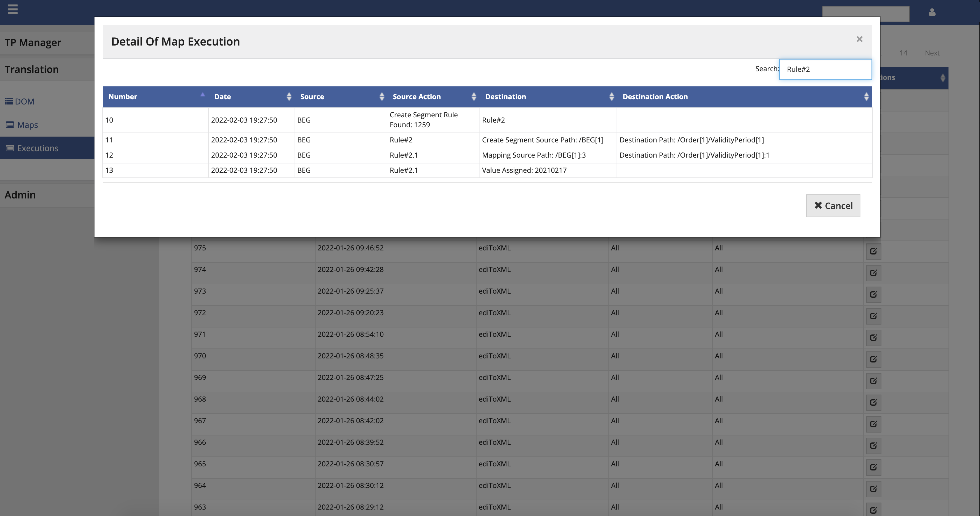Click the X icon on Cancel button

818,205
